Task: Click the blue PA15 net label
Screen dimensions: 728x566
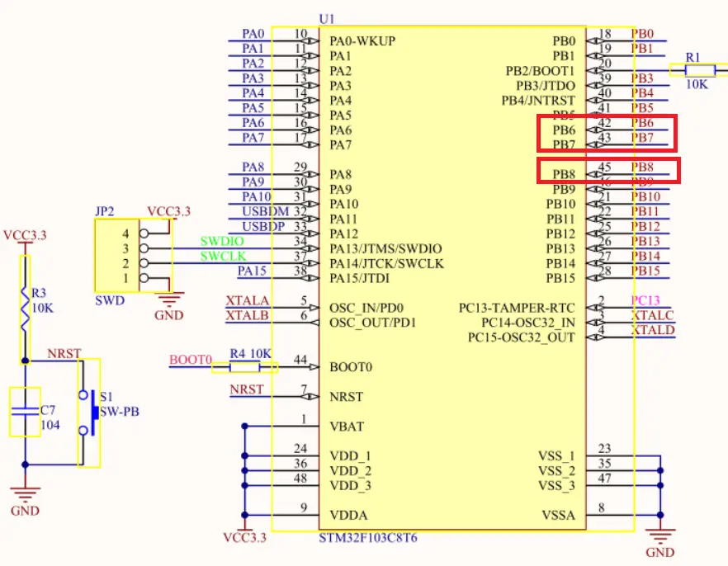Action: tap(252, 271)
